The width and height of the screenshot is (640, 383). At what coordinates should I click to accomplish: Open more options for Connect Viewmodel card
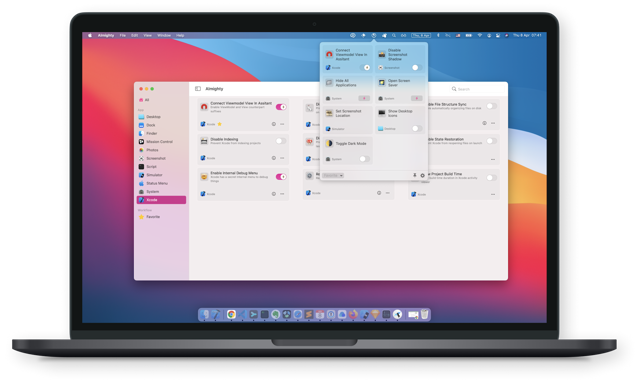(x=282, y=124)
